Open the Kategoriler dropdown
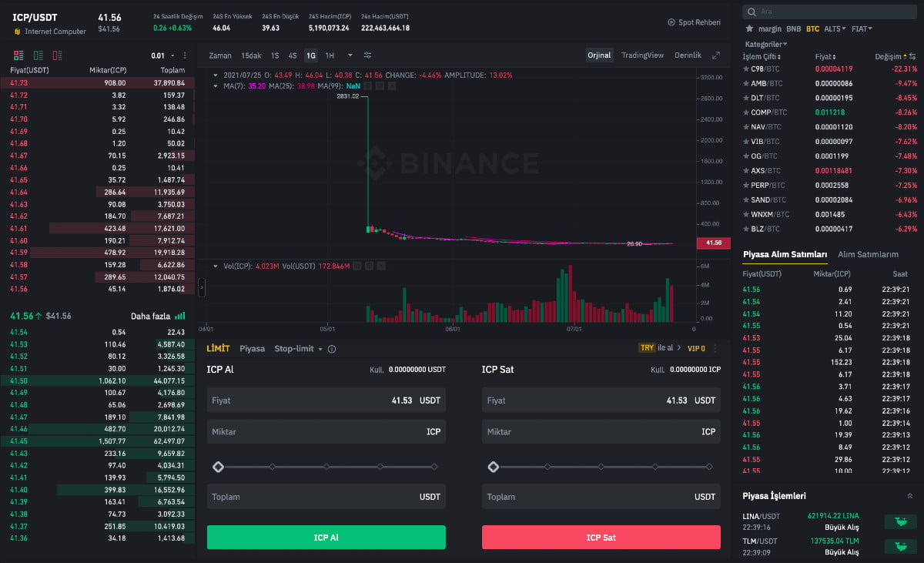This screenshot has width=924, height=563. (x=766, y=44)
